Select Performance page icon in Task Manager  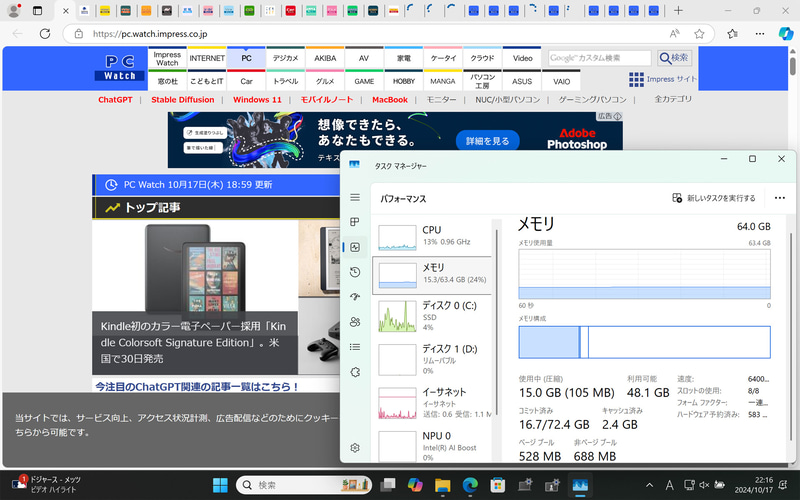click(355, 247)
